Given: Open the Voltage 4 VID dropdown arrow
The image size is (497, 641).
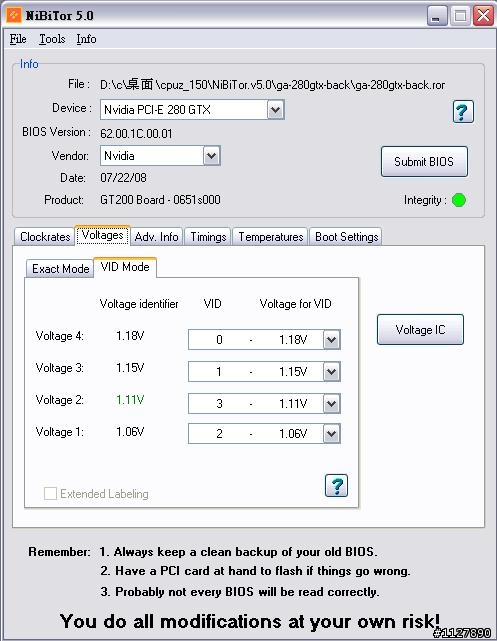Looking at the screenshot, I should pos(331,340).
